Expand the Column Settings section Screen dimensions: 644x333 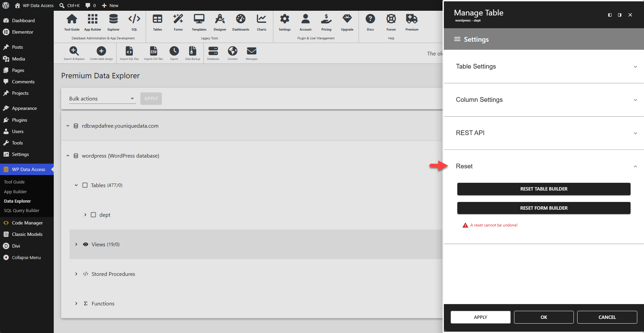tap(544, 100)
